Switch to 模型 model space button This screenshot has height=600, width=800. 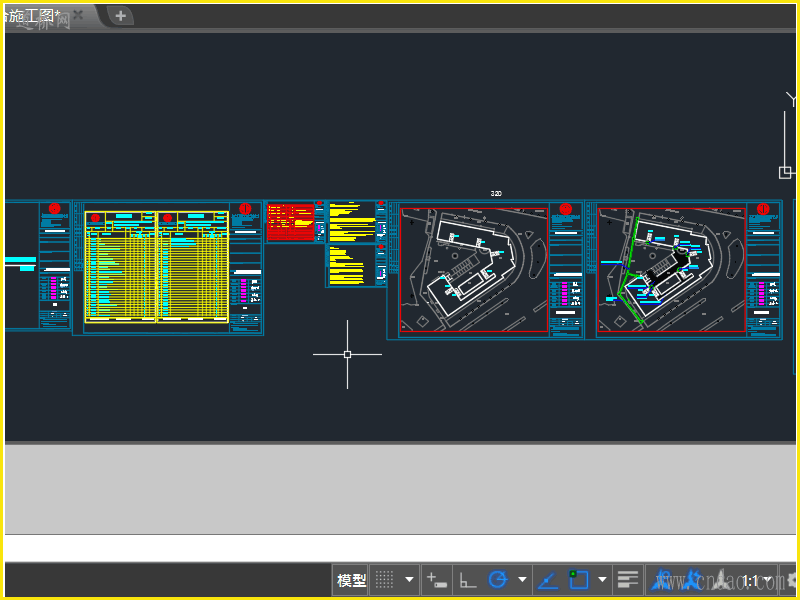351,580
